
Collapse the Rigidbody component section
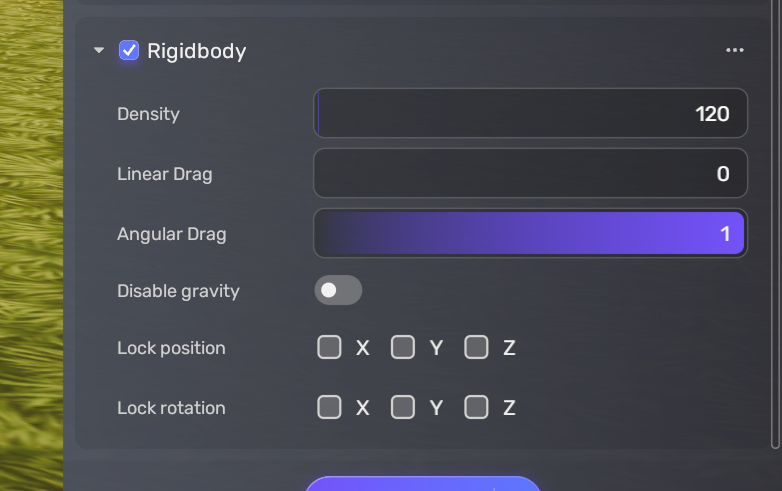click(x=98, y=50)
